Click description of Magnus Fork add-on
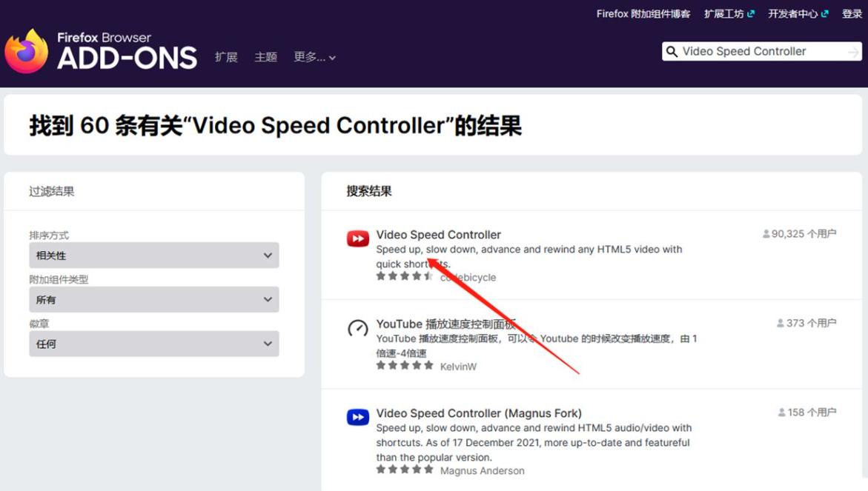 534,442
